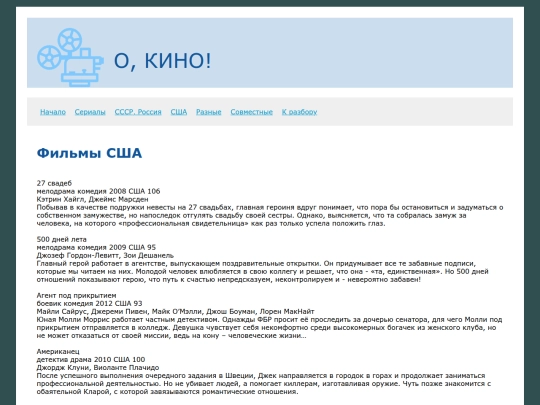Click description starting 'После успешного выполнения'
This screenshot has height=405, width=540.
coord(264,384)
